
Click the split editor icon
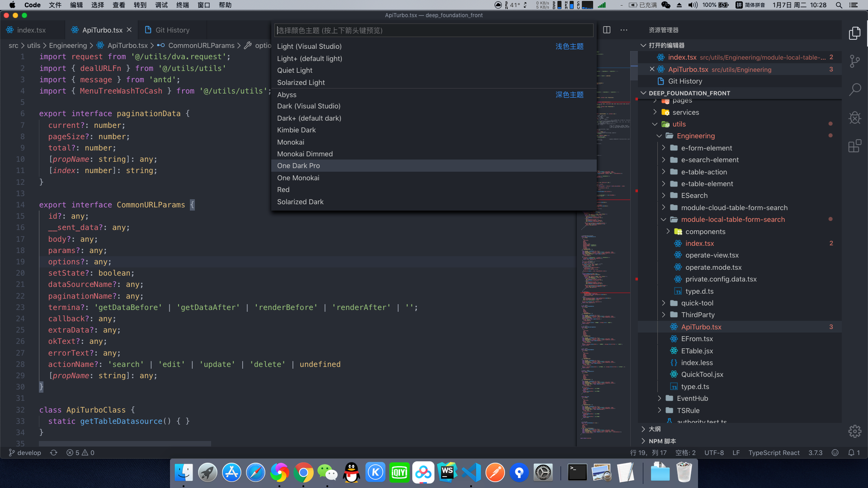607,30
